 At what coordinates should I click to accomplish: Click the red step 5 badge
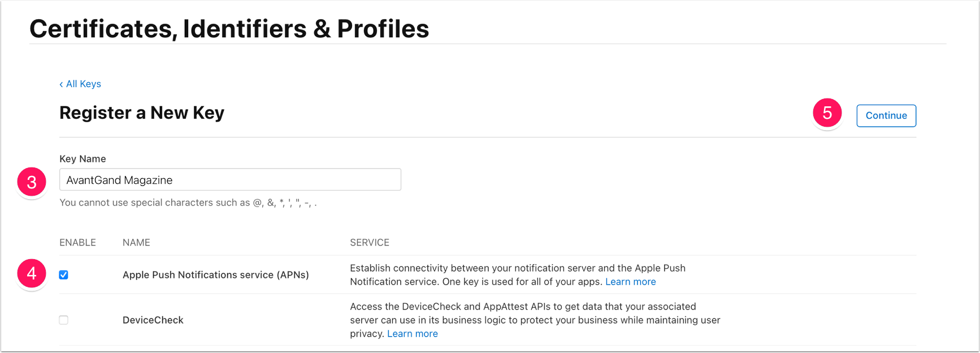point(827,113)
